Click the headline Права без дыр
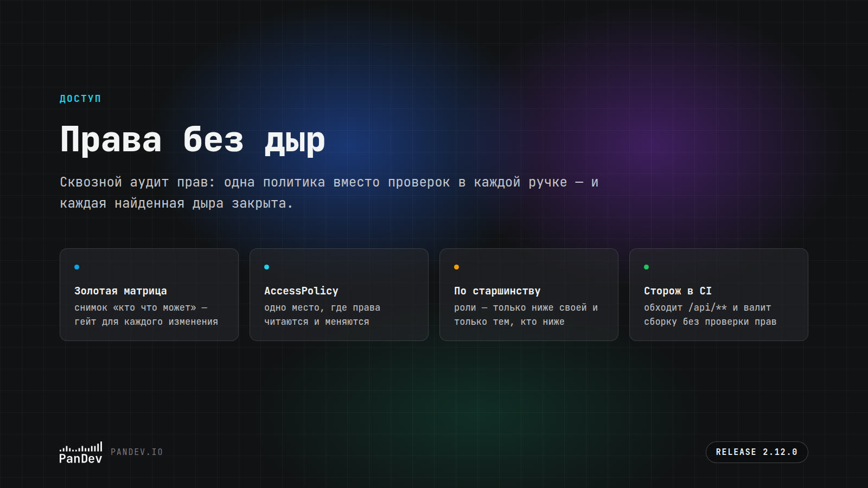 point(193,140)
